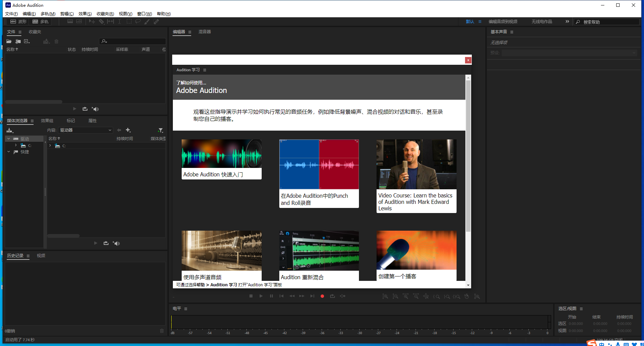Open the 预设 presets dropdown in Essential Sound panel
Viewport: 644px width, 346px height.
pos(569,53)
